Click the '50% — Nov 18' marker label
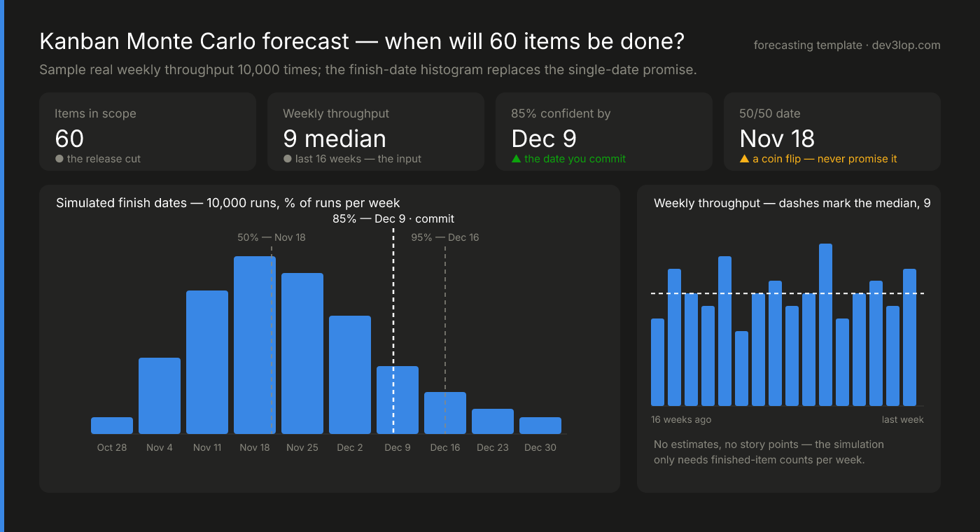Image resolution: width=980 pixels, height=532 pixels. pos(272,237)
